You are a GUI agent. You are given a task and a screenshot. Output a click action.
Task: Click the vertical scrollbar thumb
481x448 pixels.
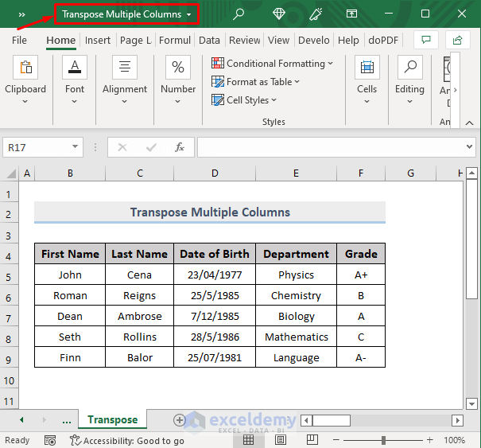click(471, 239)
